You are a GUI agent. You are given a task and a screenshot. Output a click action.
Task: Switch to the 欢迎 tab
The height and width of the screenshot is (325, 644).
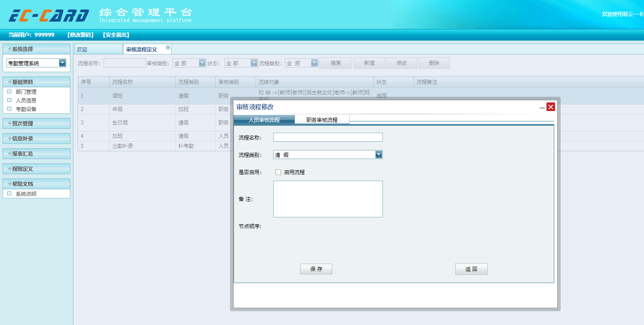98,49
